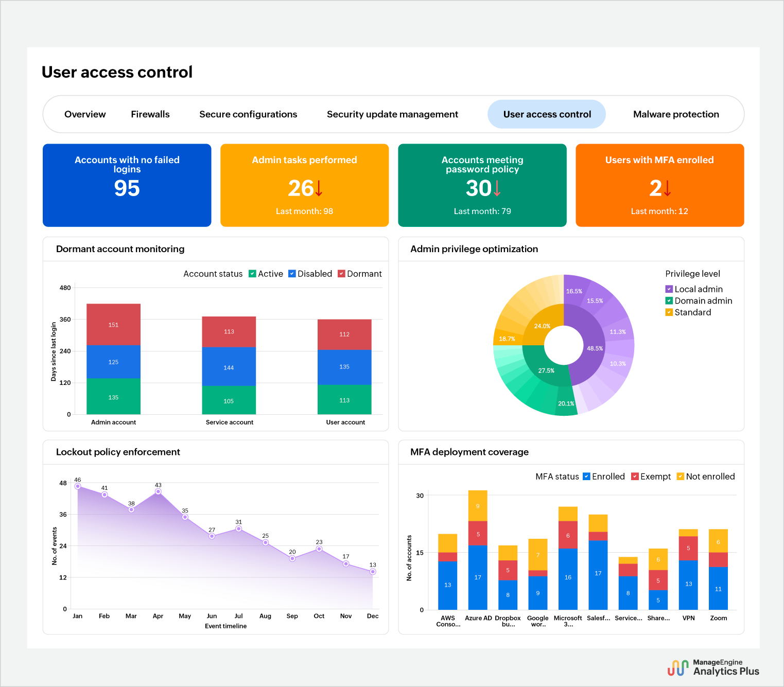Screen dimensions: 784x687
Task: Click the 'Lockout policy enforcement' panel title
Action: [x=118, y=452]
